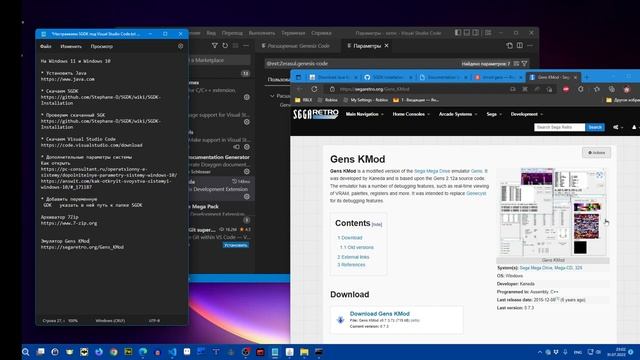The height and width of the screenshot is (360, 640).
Task: Click the refresh extensions icon in VS Code
Action: [225, 46]
